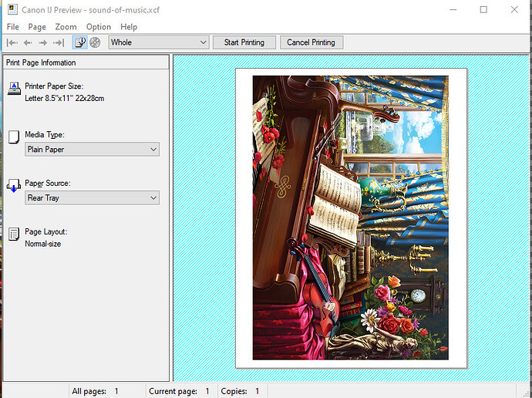Image resolution: width=532 pixels, height=398 pixels.
Task: Open the Option menu
Action: point(98,27)
